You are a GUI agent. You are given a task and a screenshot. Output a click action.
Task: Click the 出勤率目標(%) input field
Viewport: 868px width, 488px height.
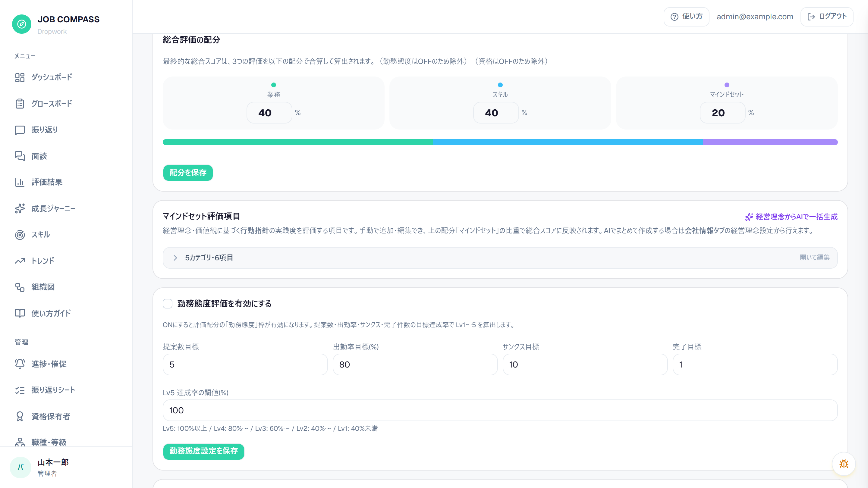click(415, 364)
